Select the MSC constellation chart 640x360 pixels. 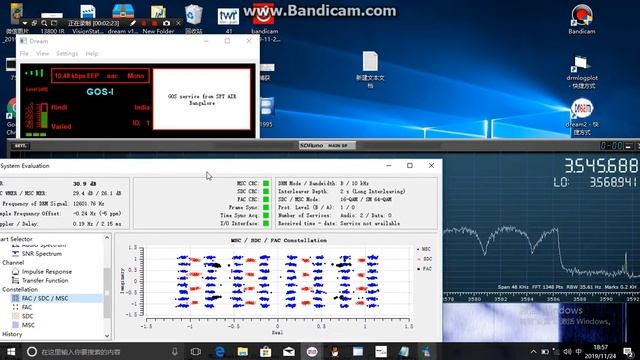coord(28,325)
